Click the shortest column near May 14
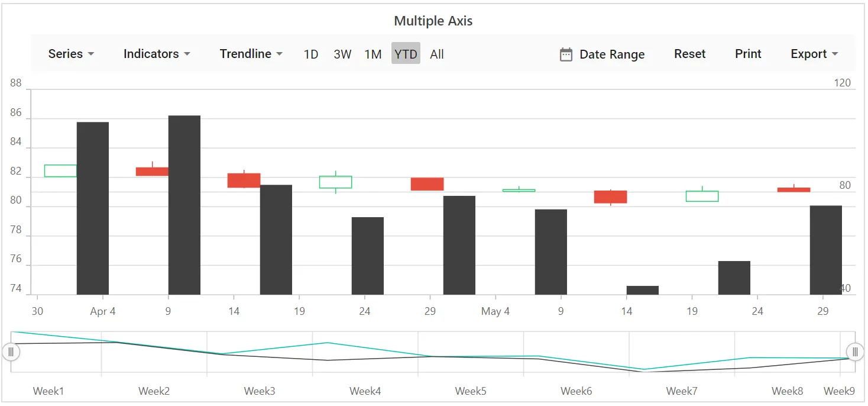Screen dimensions: 868x406 (x=643, y=290)
